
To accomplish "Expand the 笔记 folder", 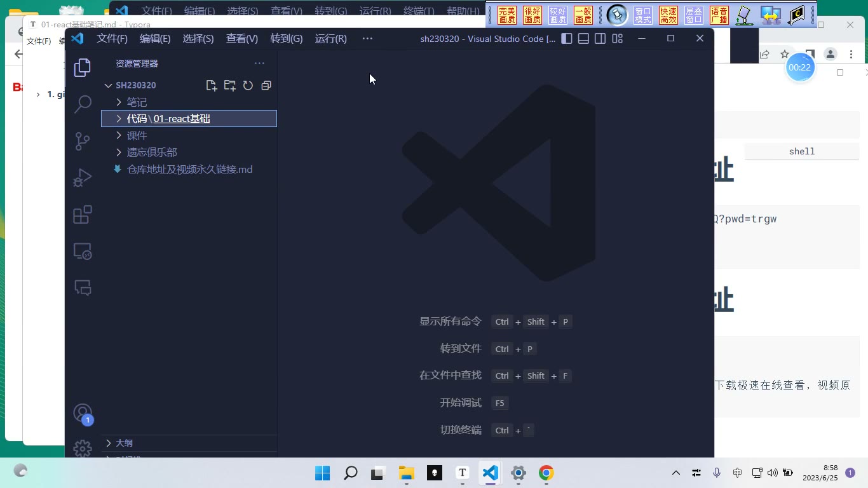I will (189, 102).
